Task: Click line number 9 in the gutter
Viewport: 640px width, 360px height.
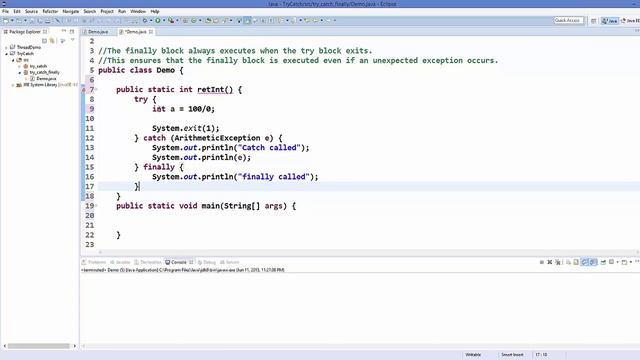Action: pos(91,109)
